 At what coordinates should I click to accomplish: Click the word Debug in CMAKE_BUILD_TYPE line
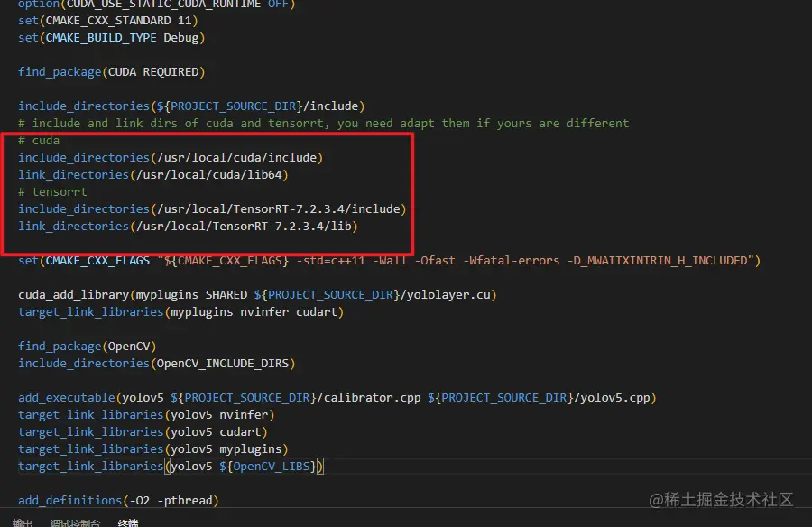[180, 38]
